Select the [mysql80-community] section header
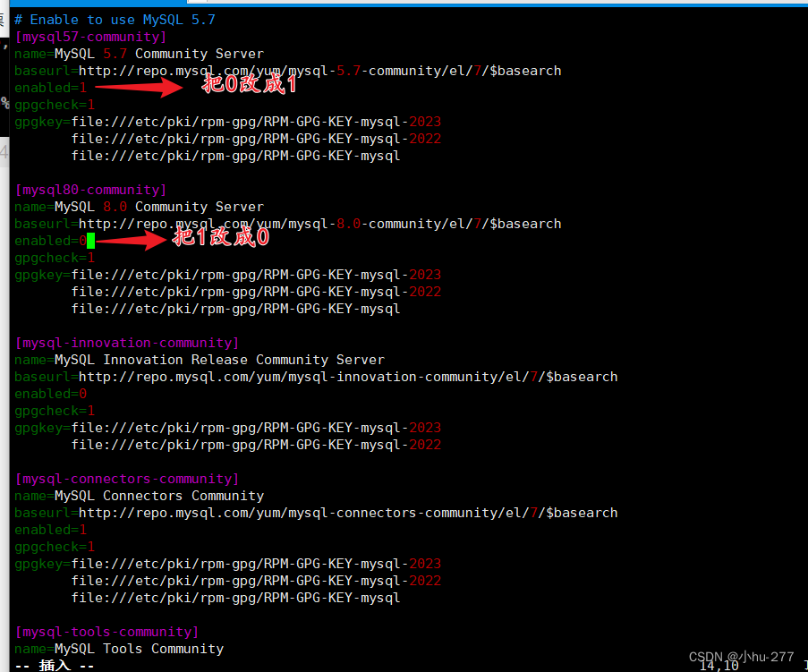808x672 pixels. pyautogui.click(x=90, y=191)
